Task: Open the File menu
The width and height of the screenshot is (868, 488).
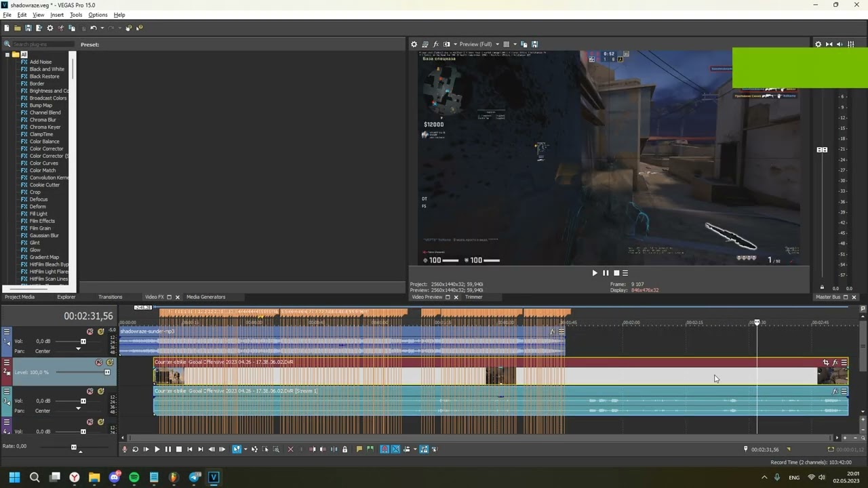Action: click(x=7, y=15)
